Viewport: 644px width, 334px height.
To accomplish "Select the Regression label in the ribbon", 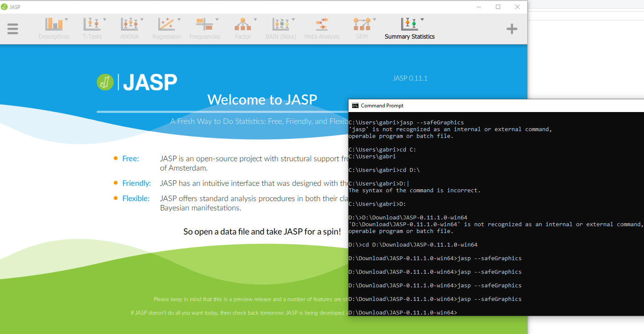I will [166, 36].
